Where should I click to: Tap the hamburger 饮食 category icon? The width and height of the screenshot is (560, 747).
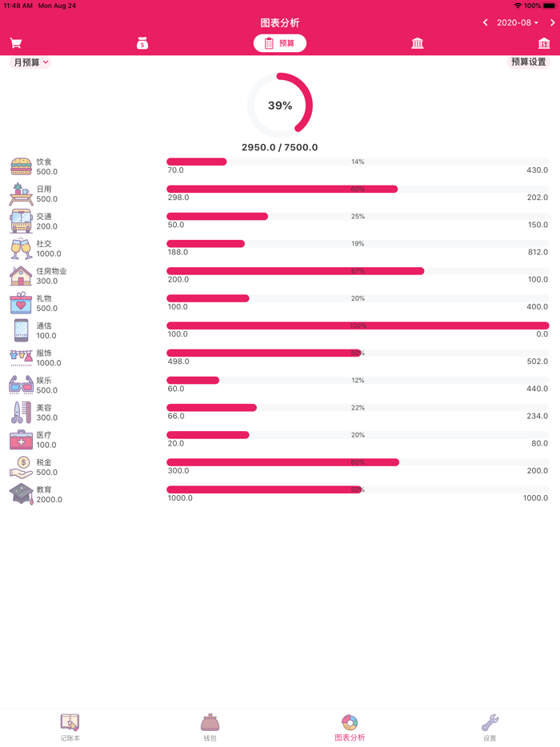(x=22, y=166)
